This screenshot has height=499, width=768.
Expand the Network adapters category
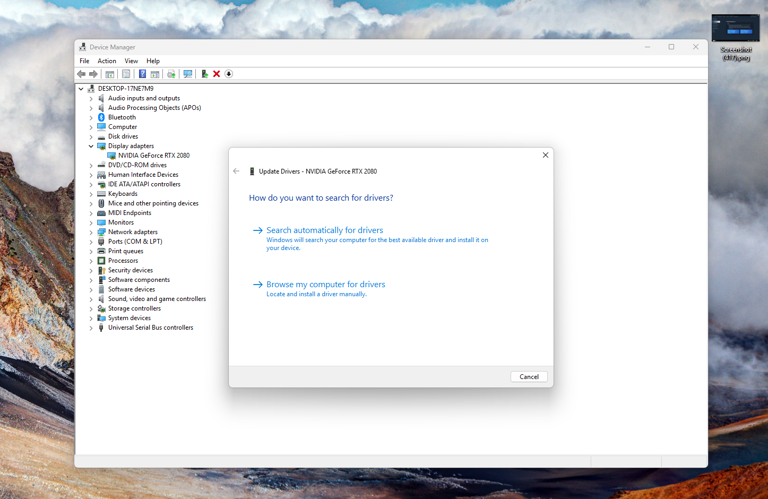(x=91, y=232)
